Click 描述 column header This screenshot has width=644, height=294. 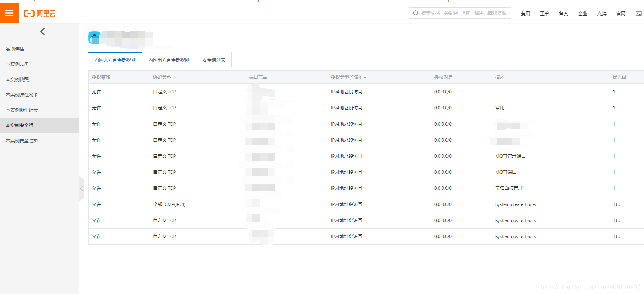[x=500, y=77]
